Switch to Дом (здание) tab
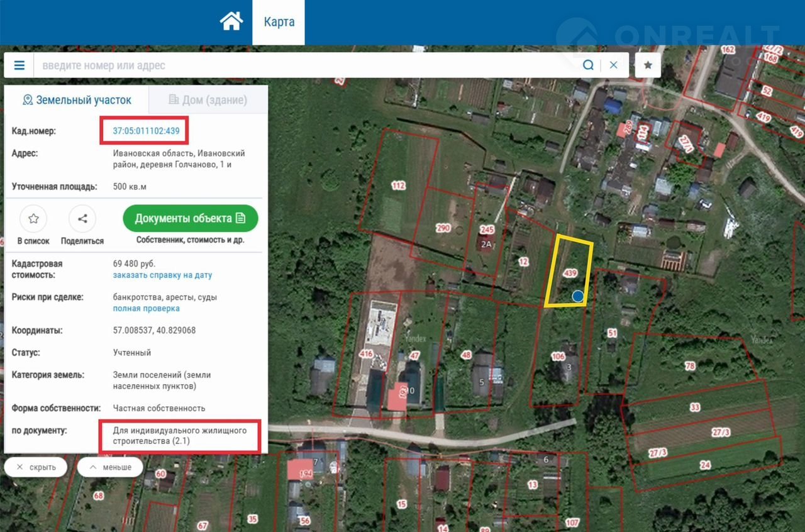Image resolution: width=805 pixels, height=532 pixels. click(x=208, y=100)
